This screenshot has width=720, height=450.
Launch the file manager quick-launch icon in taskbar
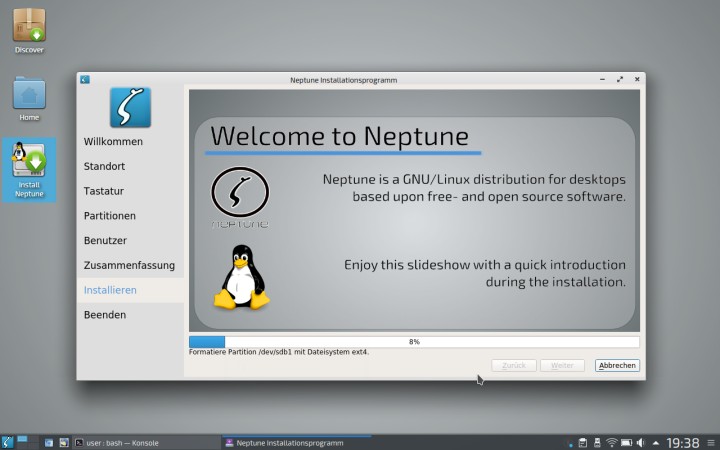click(49, 443)
